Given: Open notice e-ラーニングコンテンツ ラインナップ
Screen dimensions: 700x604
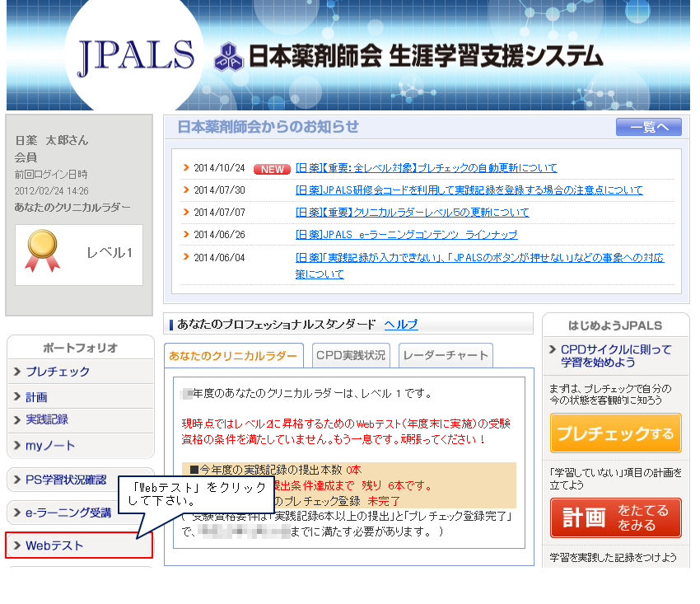Looking at the screenshot, I should click(407, 235).
